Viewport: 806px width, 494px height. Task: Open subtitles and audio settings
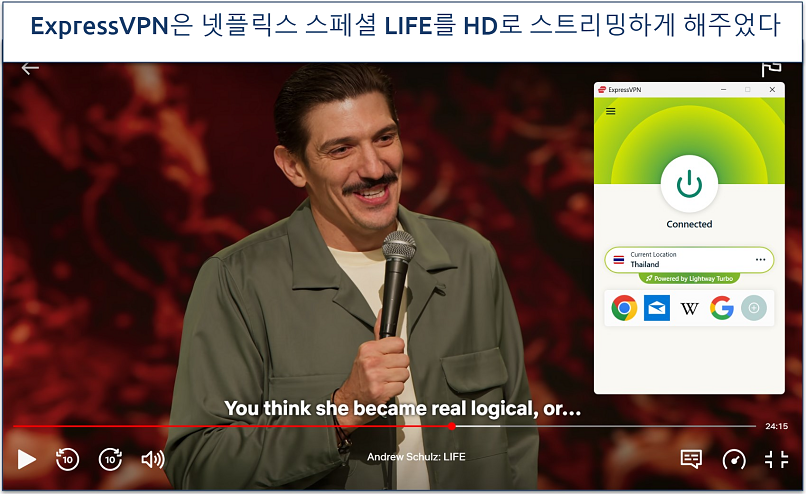pos(691,459)
